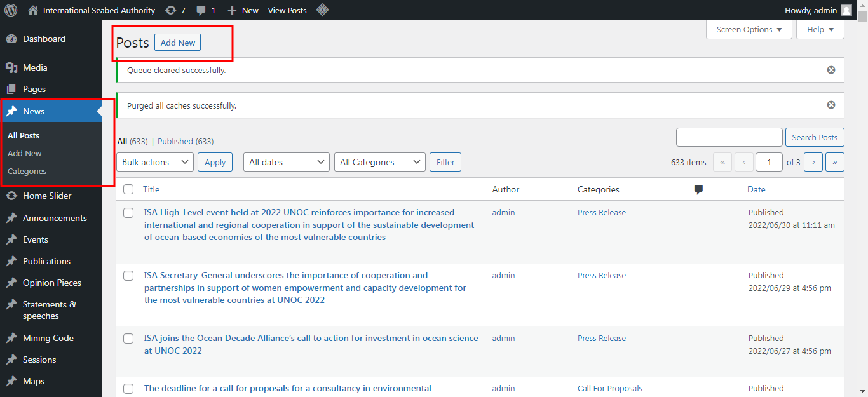Screen dimensions: 868x397
Task: Click the diamond cache icon in admin bar
Action: pos(322,10)
